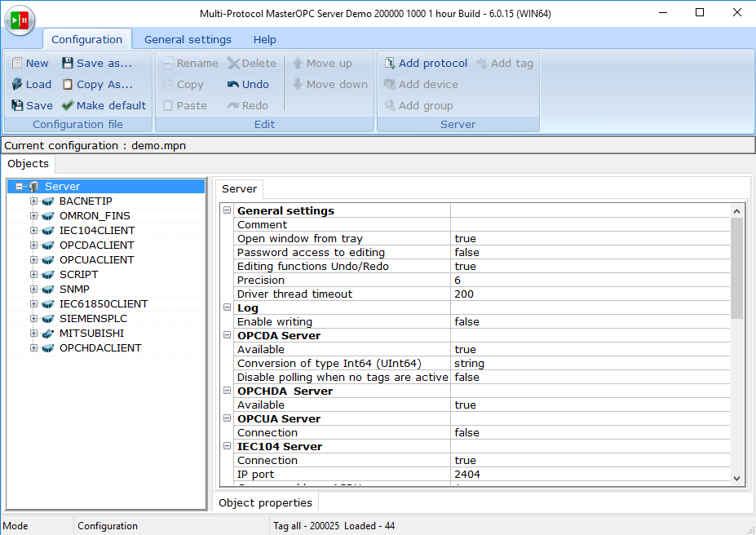Click the Make default checkmark icon
Image resolution: width=756 pixels, height=535 pixels.
click(x=68, y=105)
